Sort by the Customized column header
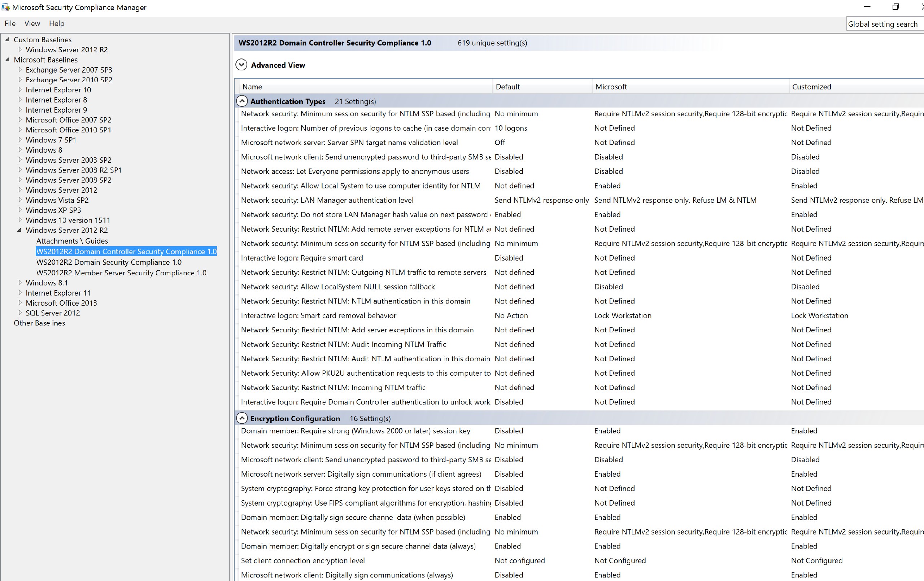924x581 pixels. tap(857, 87)
